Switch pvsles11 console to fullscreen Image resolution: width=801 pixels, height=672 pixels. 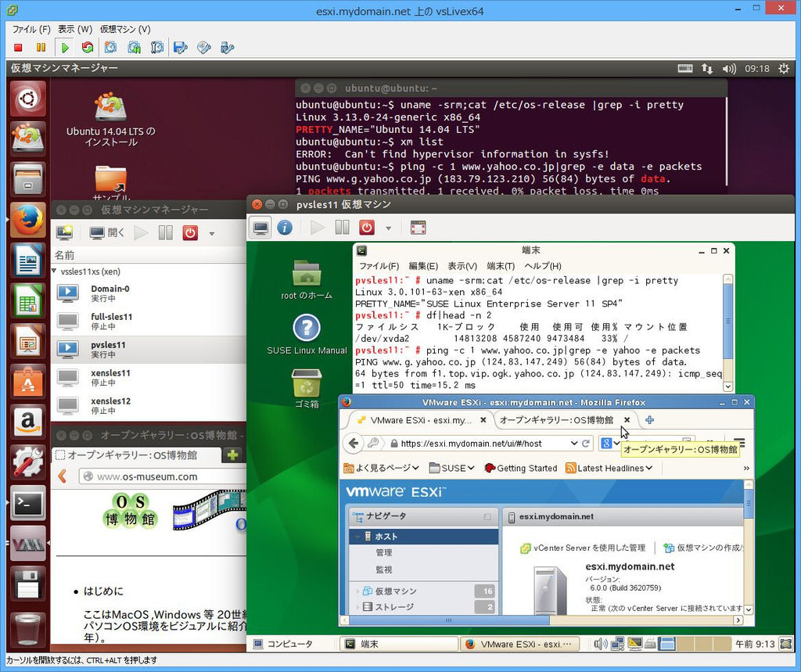coord(418,228)
